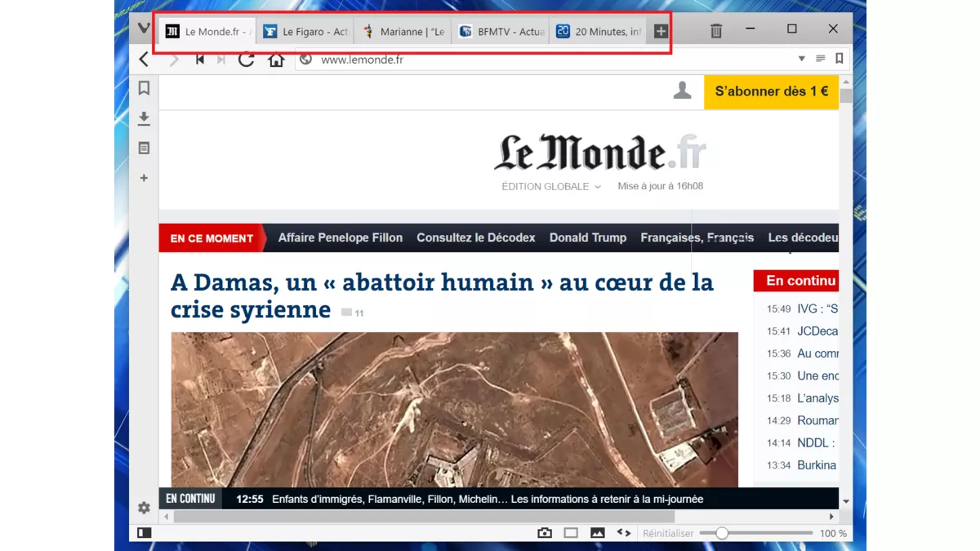Toggle the side panel visibility
The image size is (980, 551).
[x=144, y=533]
